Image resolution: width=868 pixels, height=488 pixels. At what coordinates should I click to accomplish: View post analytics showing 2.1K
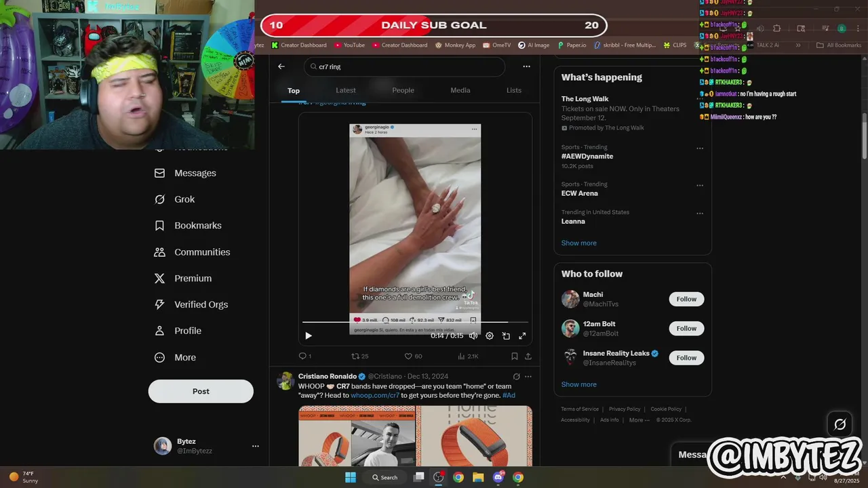pos(468,356)
